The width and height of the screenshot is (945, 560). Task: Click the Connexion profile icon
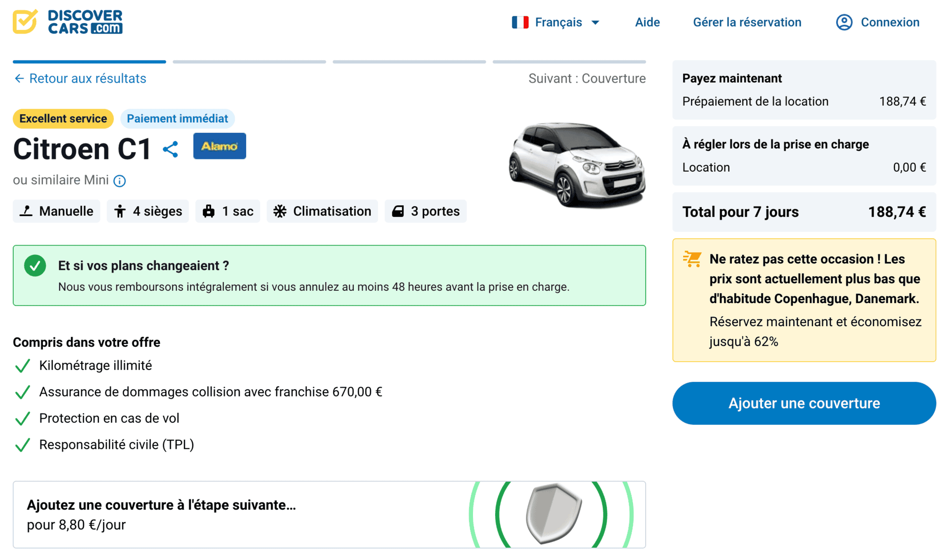pos(844,22)
